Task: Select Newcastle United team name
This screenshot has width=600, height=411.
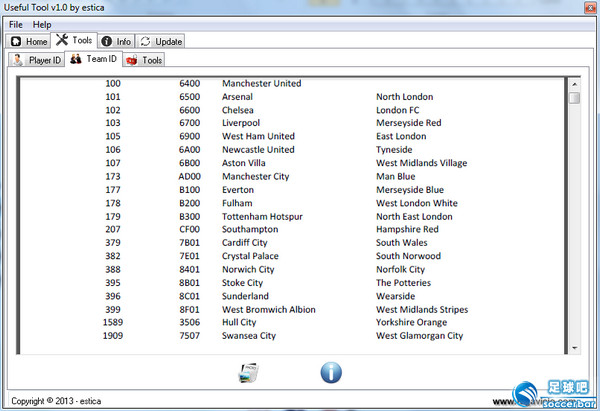Action: (258, 150)
